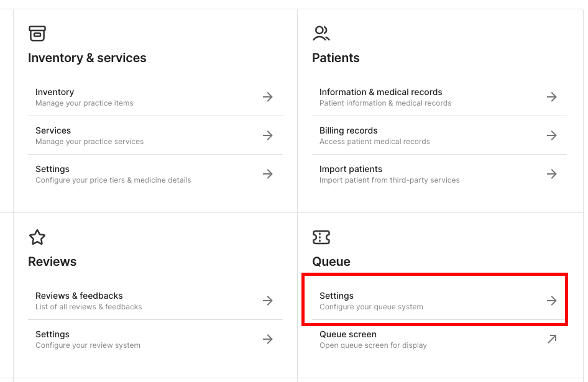Image resolution: width=588 pixels, height=382 pixels.
Task: Select Import patients from third-party services
Action: 439,174
